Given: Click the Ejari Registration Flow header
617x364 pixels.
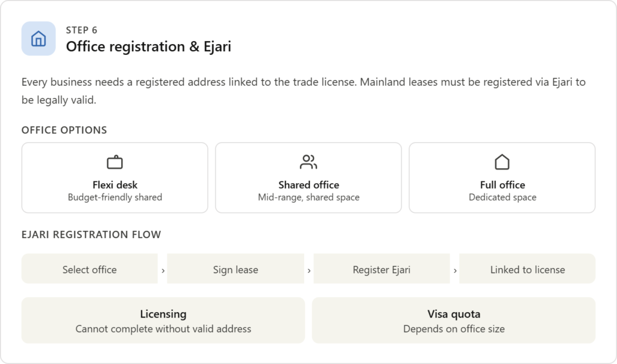Looking at the screenshot, I should click(91, 234).
